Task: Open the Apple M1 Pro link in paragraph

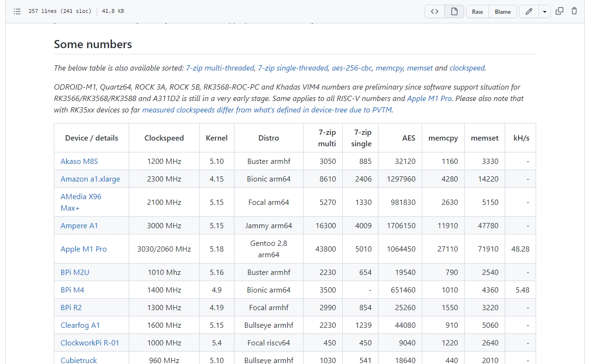Action: pos(429,98)
